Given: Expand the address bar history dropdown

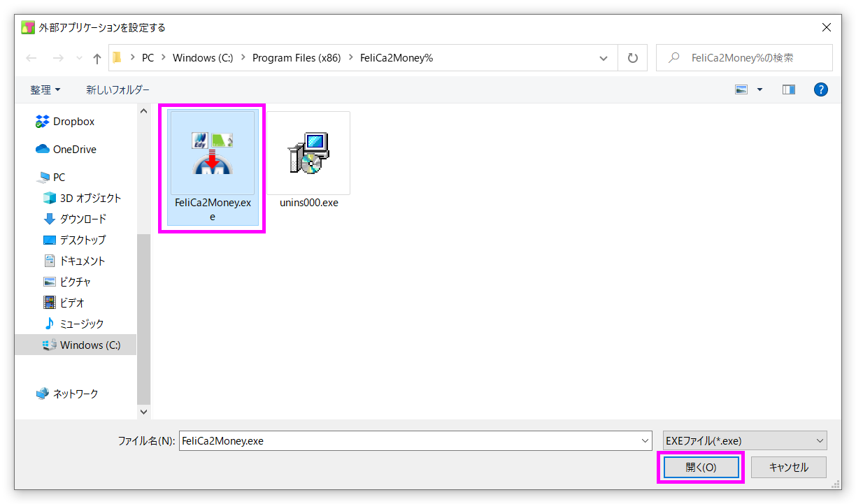Looking at the screenshot, I should [x=604, y=58].
